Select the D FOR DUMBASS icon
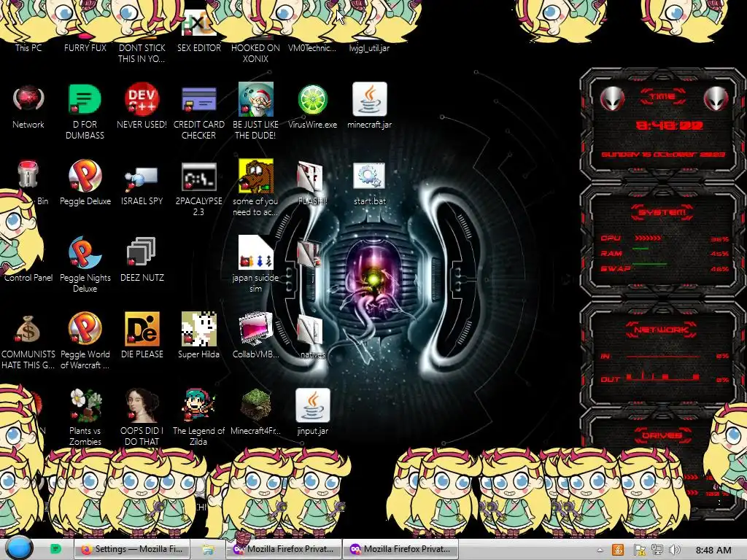This screenshot has width=747, height=560. click(85, 99)
